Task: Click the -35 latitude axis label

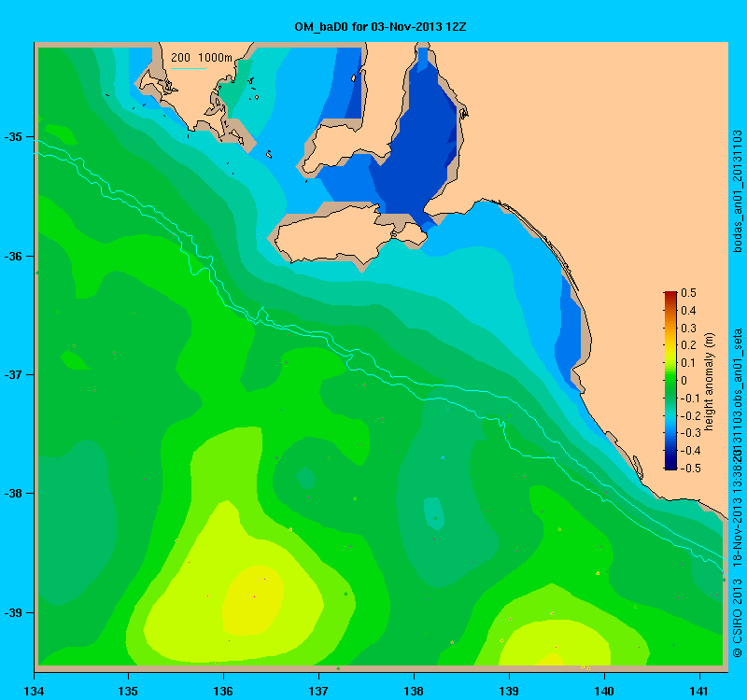Action: 13,137
